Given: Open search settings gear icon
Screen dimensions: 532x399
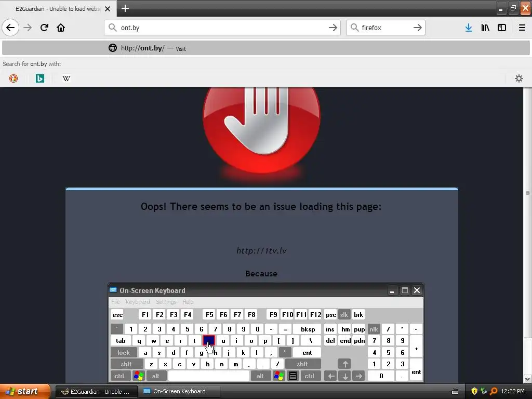Looking at the screenshot, I should pos(519,78).
